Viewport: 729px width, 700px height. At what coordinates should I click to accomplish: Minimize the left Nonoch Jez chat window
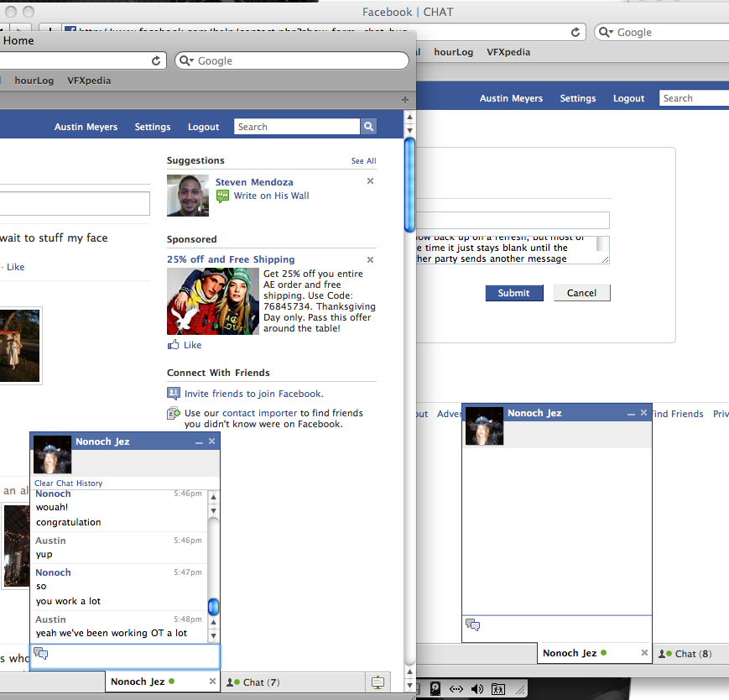[199, 441]
